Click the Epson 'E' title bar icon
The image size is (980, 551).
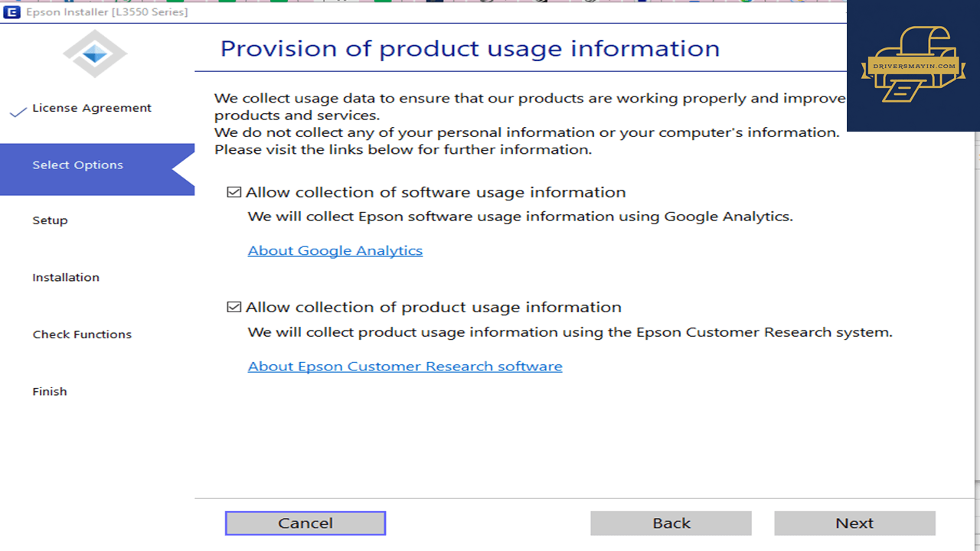tap(11, 11)
